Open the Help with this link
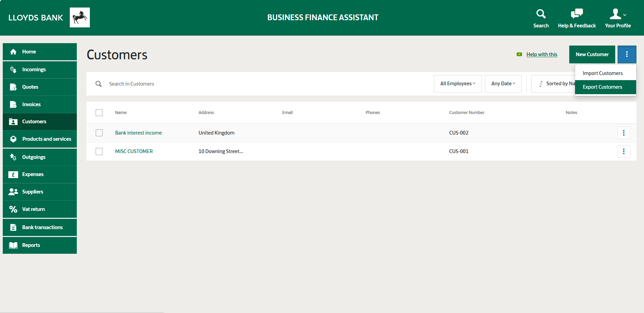This screenshot has width=644, height=313. 542,54
